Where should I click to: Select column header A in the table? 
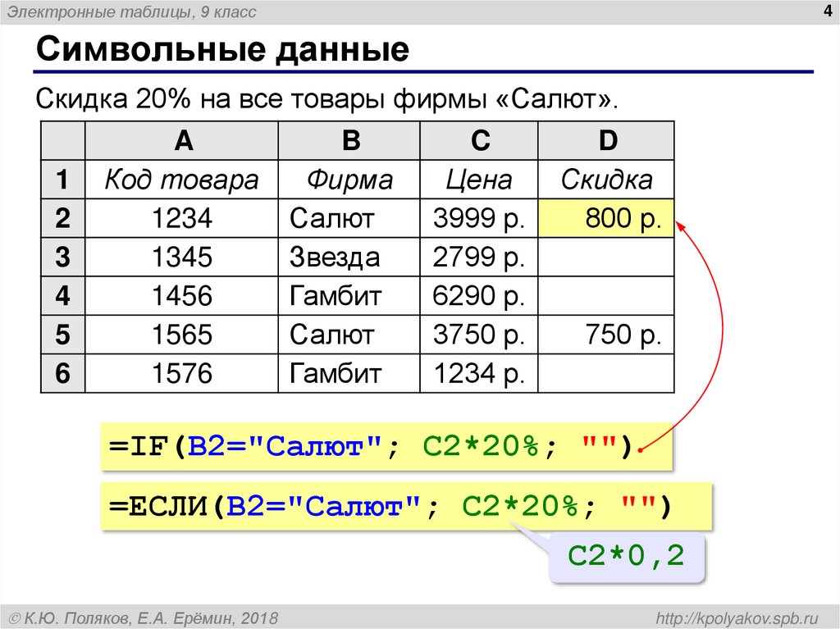click(182, 139)
